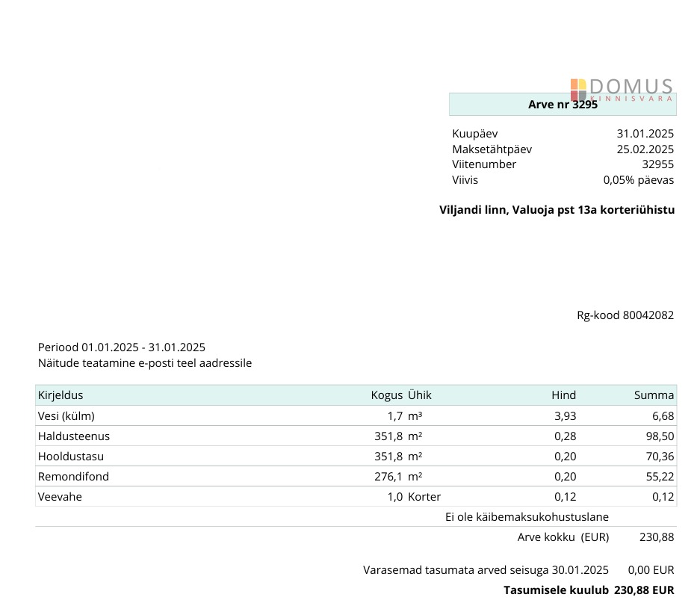Click the Arve kokku total 230,88
The width and height of the screenshot is (700, 609).
pyautogui.click(x=657, y=537)
